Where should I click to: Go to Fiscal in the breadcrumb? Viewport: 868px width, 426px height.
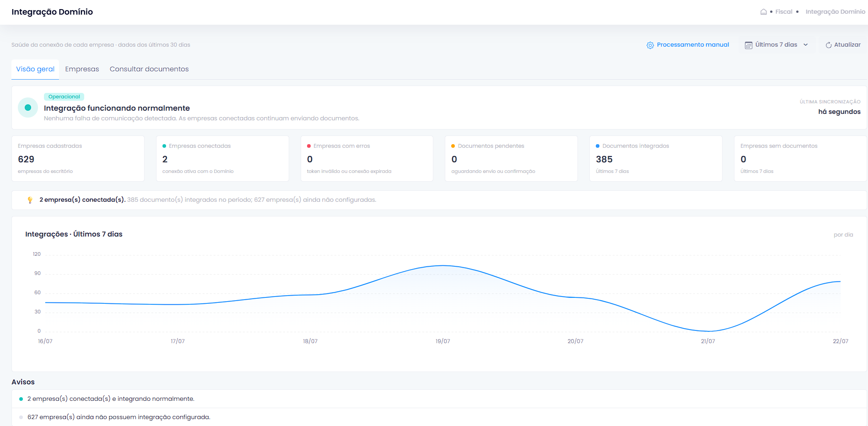tap(784, 12)
